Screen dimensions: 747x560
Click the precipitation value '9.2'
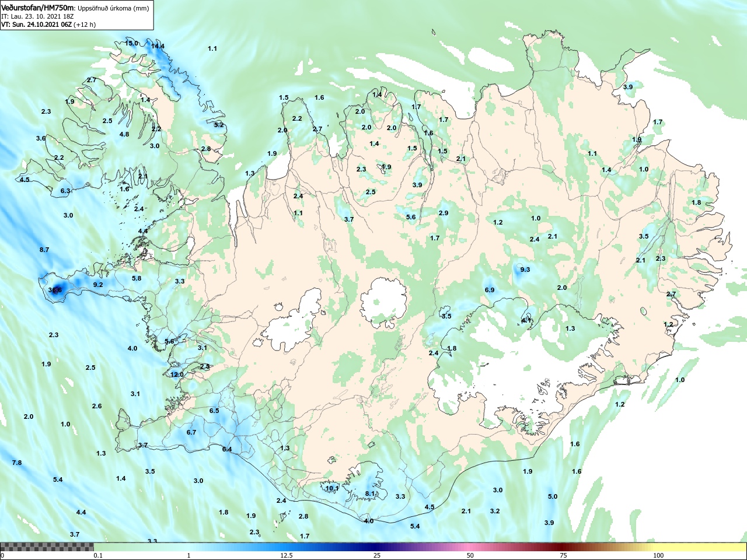[98, 285]
